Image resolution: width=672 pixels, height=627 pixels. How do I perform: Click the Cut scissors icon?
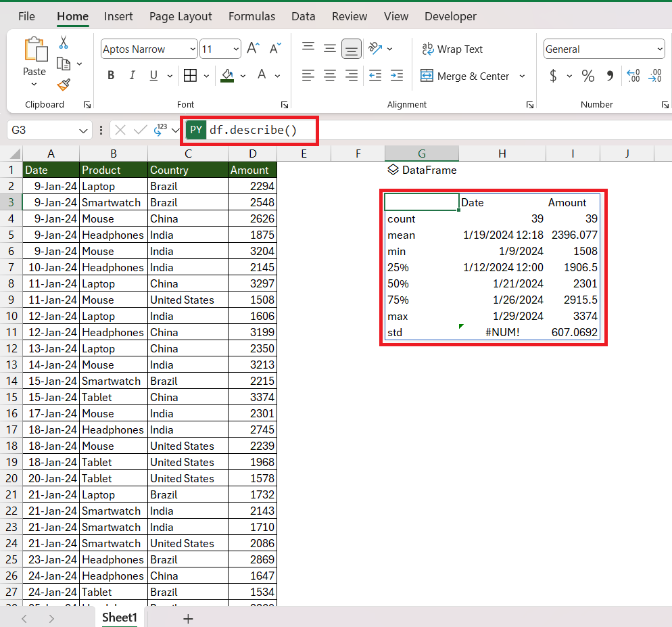pos(64,43)
